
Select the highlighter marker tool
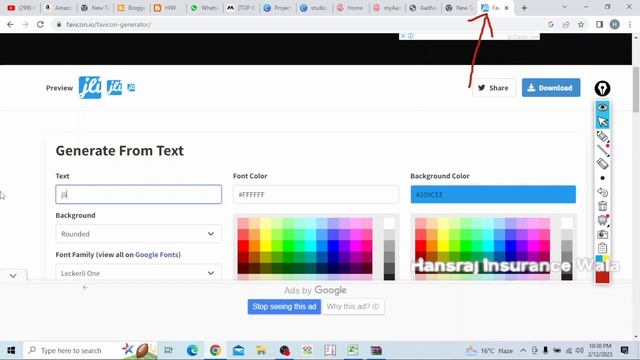(602, 136)
